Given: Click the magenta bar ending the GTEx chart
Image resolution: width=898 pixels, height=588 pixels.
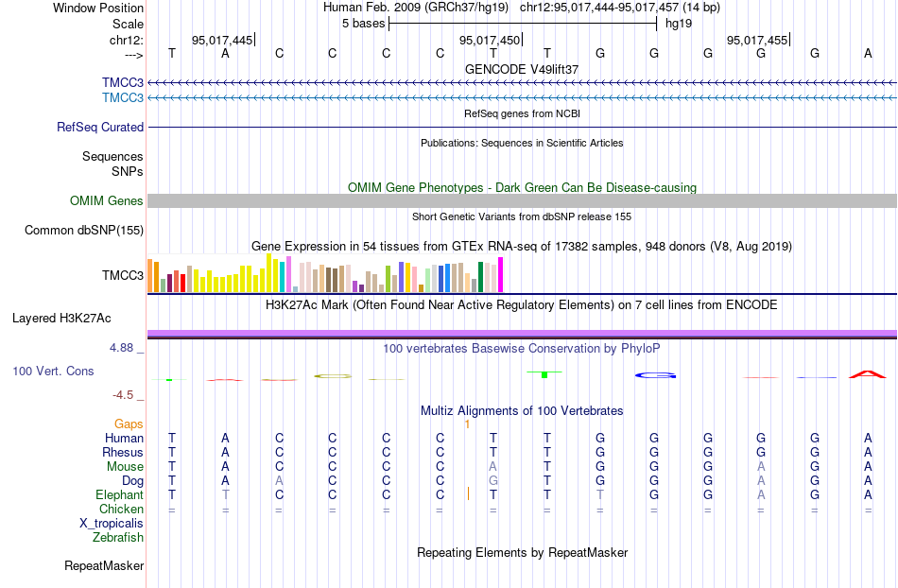Looking at the screenshot, I should [x=501, y=275].
